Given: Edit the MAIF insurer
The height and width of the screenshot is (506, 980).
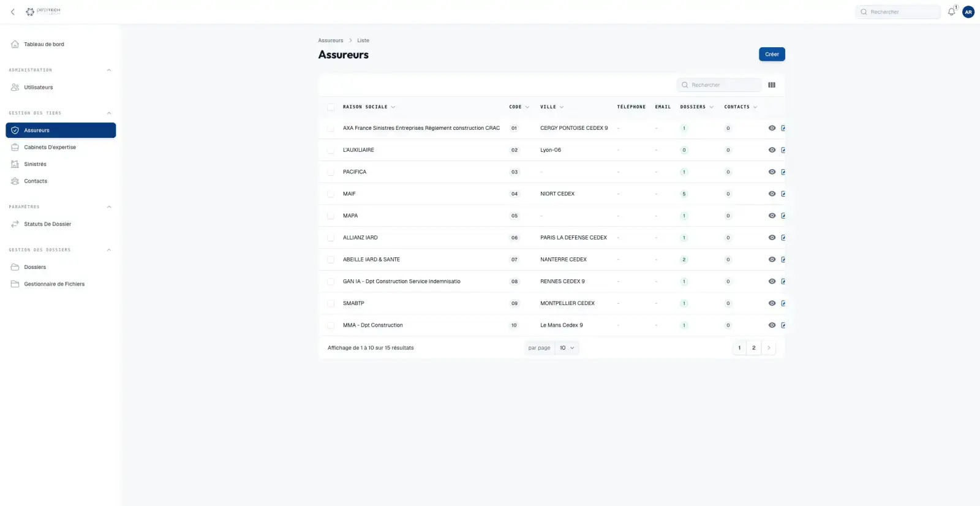Looking at the screenshot, I should [x=783, y=194].
